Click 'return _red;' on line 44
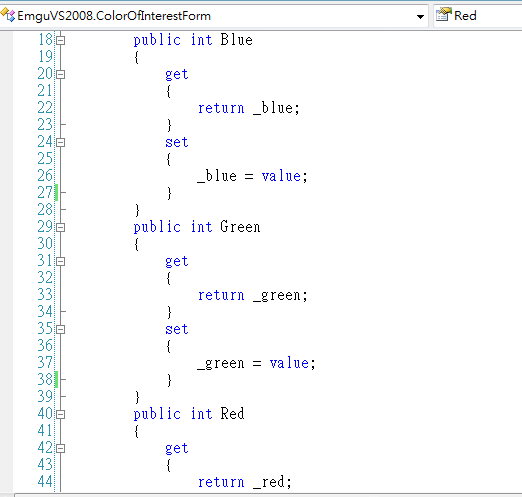 coord(245,482)
